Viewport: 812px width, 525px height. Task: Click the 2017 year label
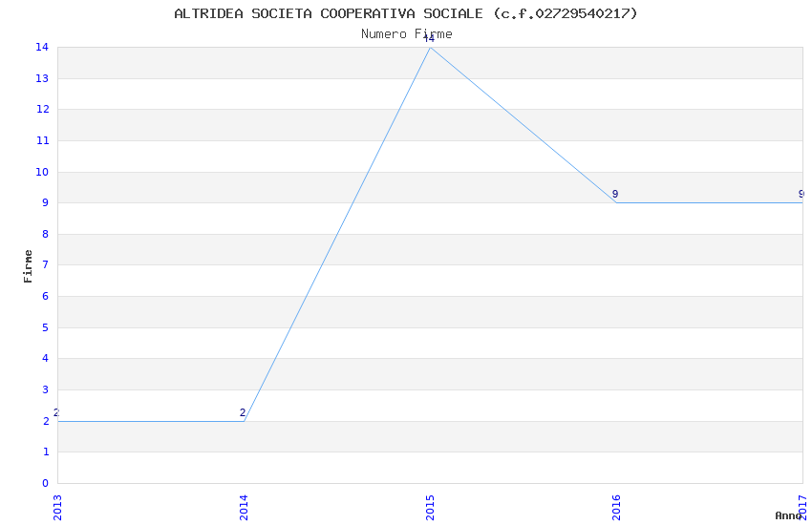[x=803, y=508]
